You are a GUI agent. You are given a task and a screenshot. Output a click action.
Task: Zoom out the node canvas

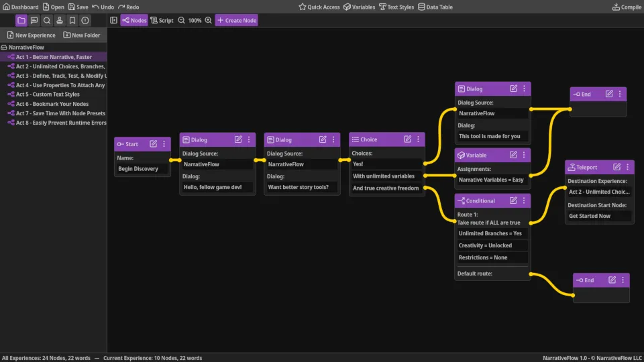182,20
